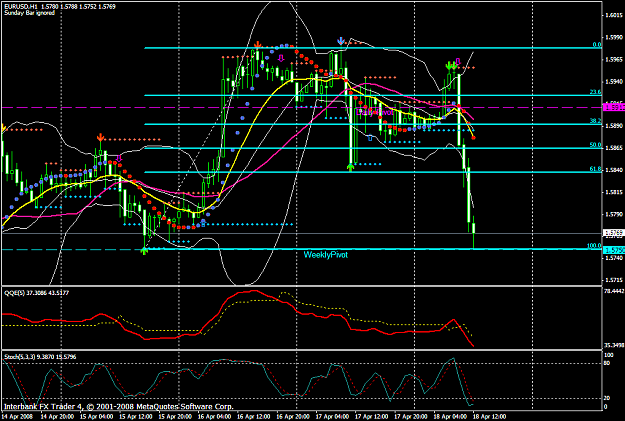Click the Fibonacci 38.2 level label
Viewport: 625px width, 421px height.
[x=596, y=121]
